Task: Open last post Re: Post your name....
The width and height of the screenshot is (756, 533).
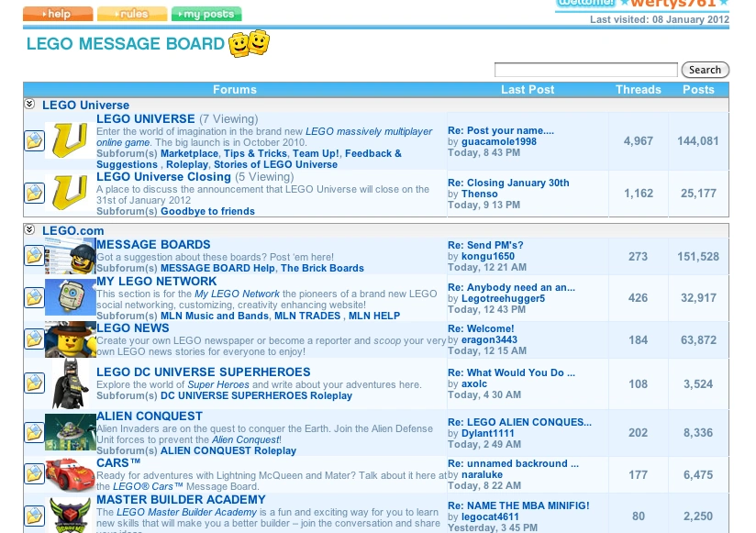Action: pyautogui.click(x=501, y=130)
